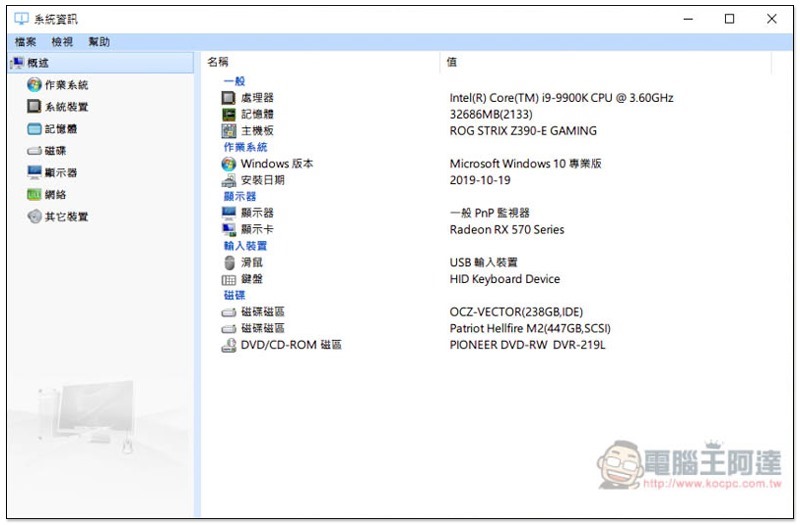The width and height of the screenshot is (800, 525).
Task: Click the USB 輸入裝置 value
Action: coord(484,262)
